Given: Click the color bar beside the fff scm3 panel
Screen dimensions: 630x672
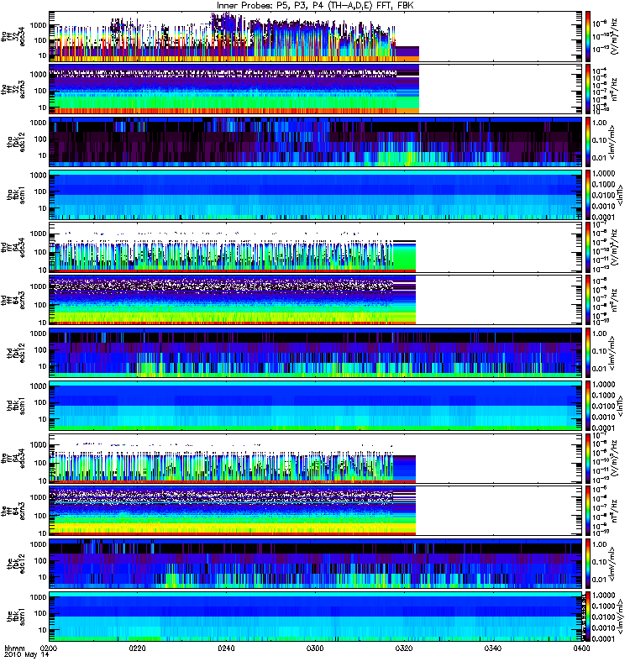Looking at the screenshot, I should click(588, 511).
